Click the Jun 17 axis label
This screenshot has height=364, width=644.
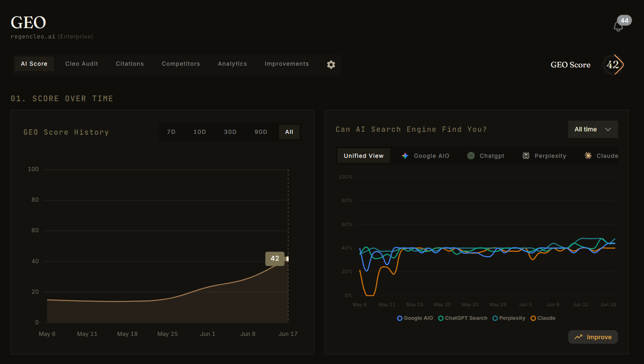pyautogui.click(x=288, y=334)
